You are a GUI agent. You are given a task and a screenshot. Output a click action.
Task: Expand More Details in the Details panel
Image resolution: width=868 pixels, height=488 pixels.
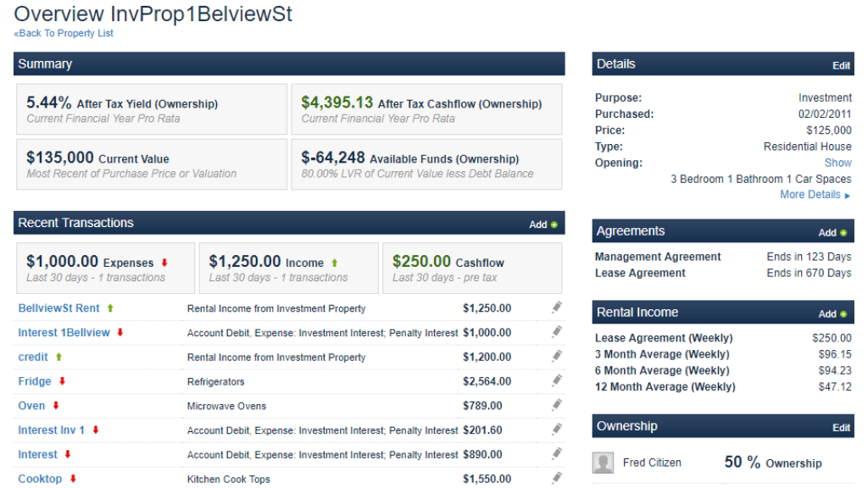pos(809,194)
